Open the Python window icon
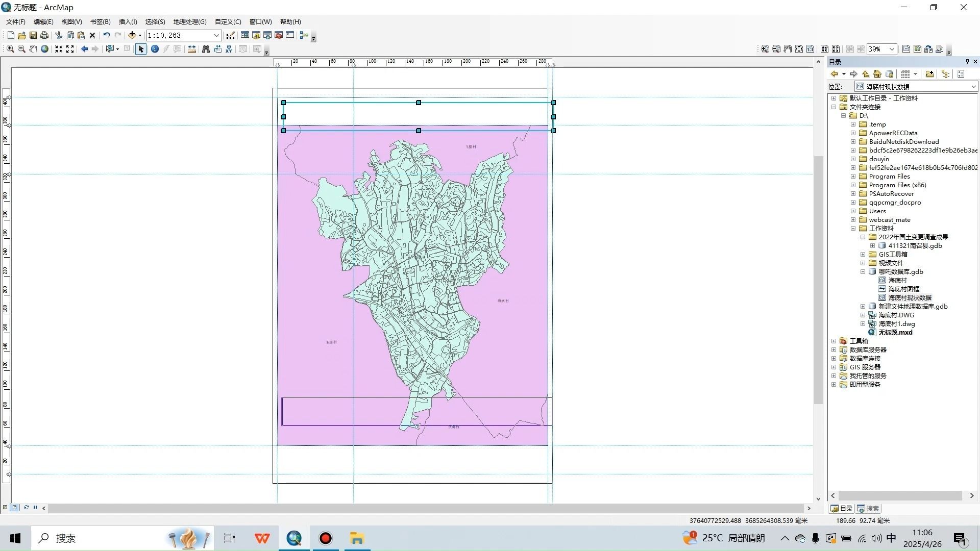This screenshot has width=980, height=551. click(290, 35)
